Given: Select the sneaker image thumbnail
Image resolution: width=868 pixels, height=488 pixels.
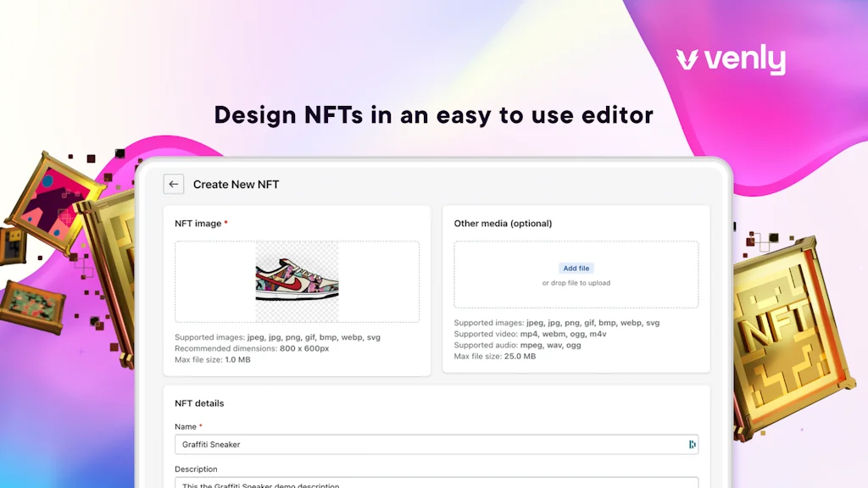Looking at the screenshot, I should [x=295, y=280].
